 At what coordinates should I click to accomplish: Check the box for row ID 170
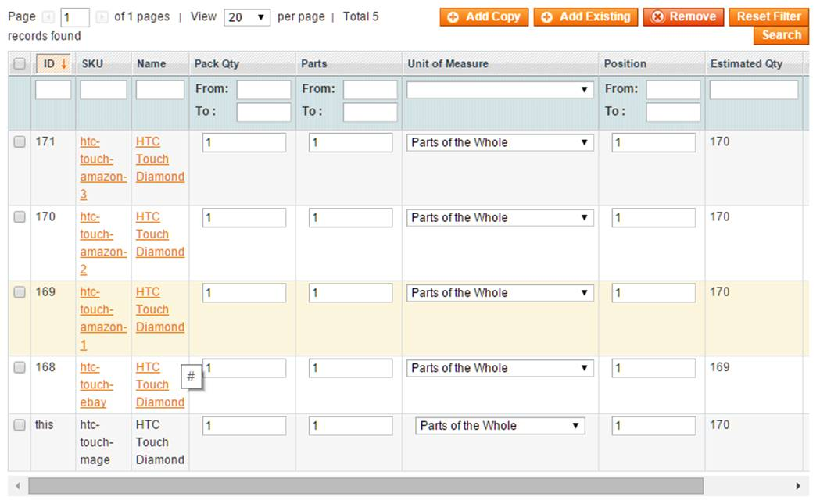pos(20,217)
